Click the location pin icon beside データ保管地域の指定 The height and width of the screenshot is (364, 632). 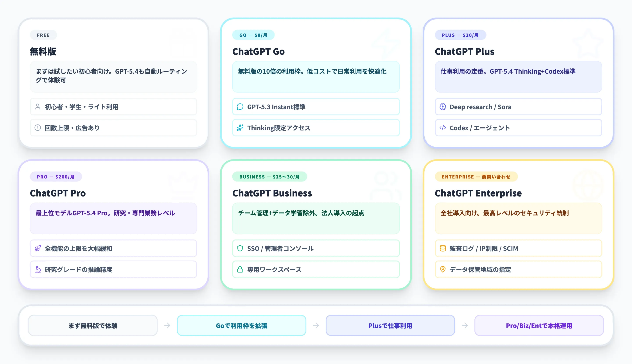click(x=443, y=269)
